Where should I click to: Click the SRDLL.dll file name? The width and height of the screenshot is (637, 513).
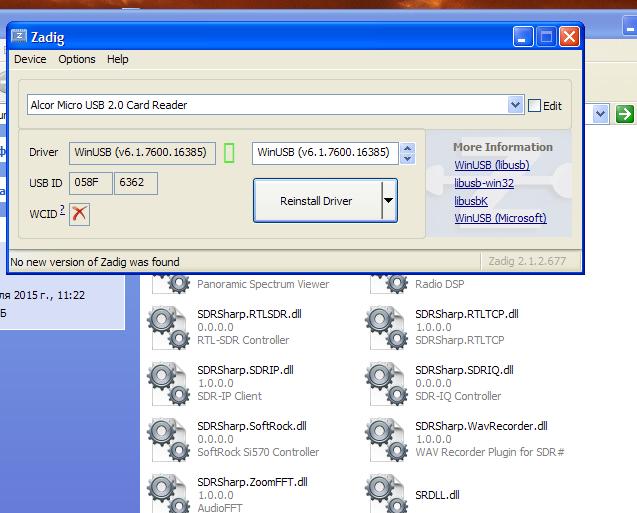(437, 495)
